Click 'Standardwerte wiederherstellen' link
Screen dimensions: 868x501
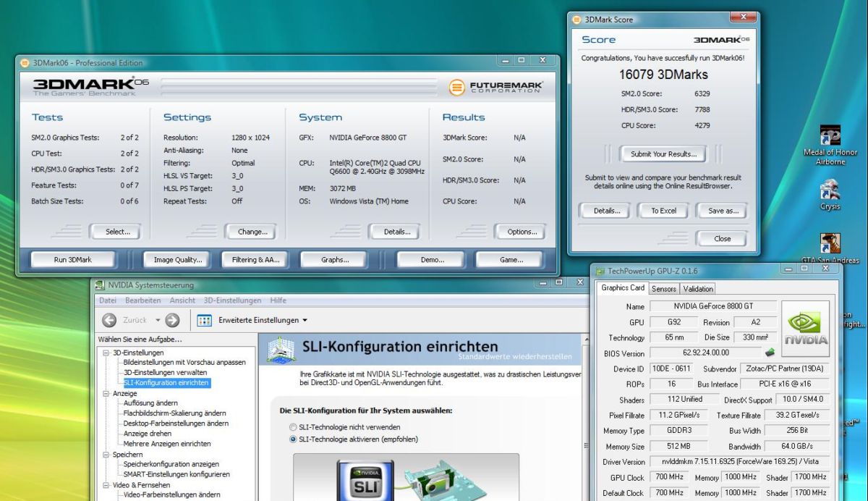[x=515, y=356]
